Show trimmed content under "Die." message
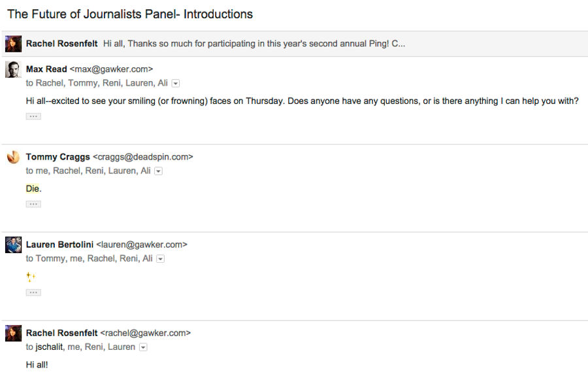Viewport: 588px width, 376px height. tap(33, 204)
